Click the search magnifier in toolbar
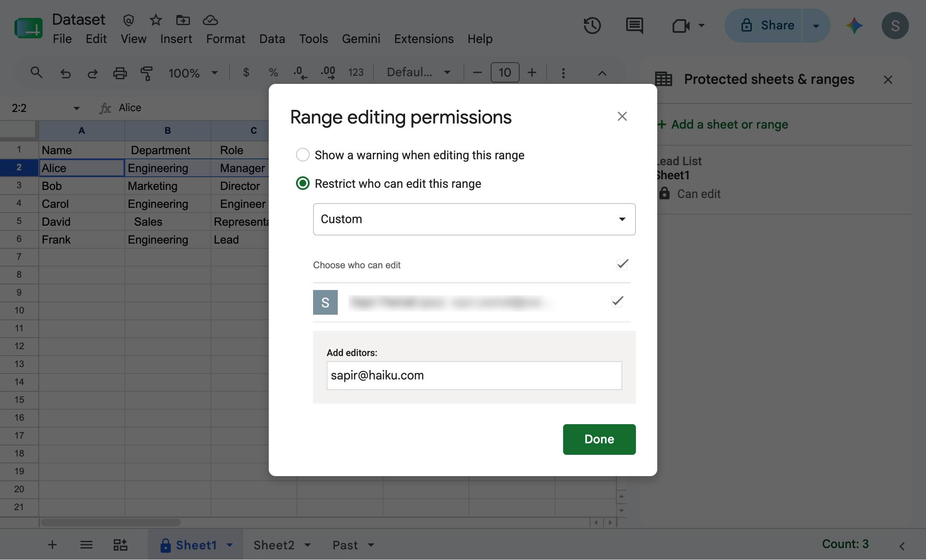The image size is (926, 560). (x=37, y=73)
